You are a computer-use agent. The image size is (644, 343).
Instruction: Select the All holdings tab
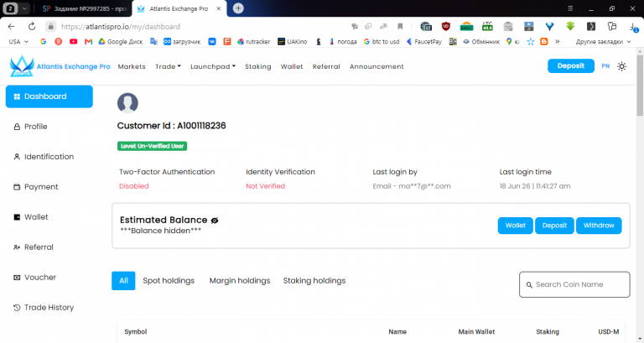coord(123,281)
